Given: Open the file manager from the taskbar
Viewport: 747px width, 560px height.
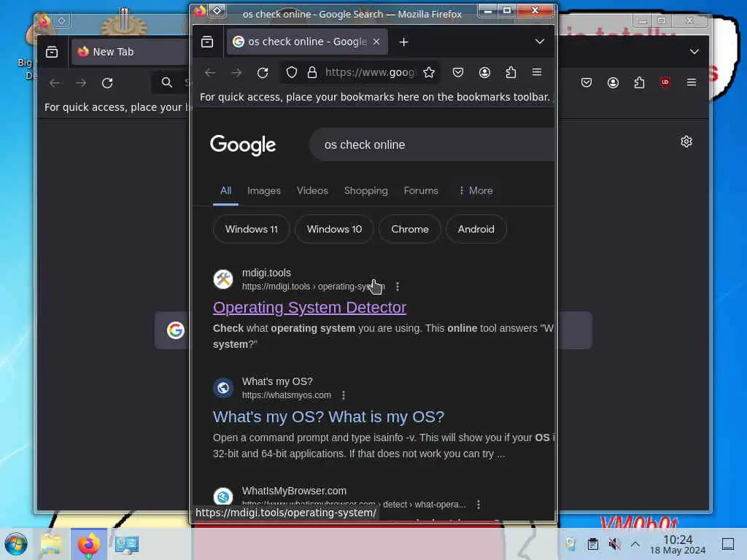Looking at the screenshot, I should click(x=51, y=544).
